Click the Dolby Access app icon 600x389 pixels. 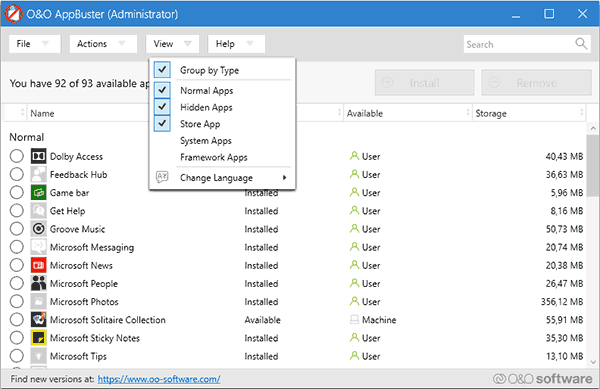click(39, 156)
